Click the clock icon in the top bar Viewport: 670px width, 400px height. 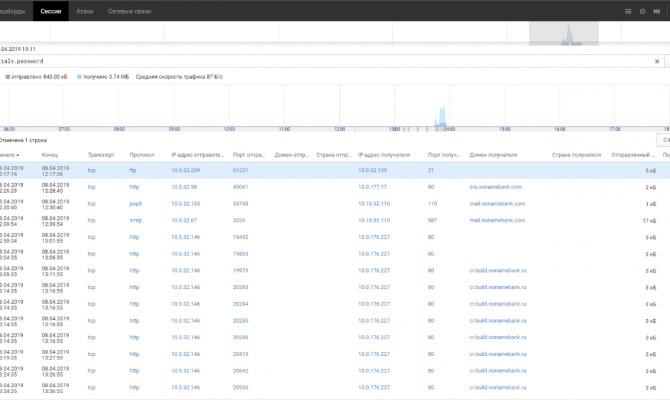coord(642,12)
